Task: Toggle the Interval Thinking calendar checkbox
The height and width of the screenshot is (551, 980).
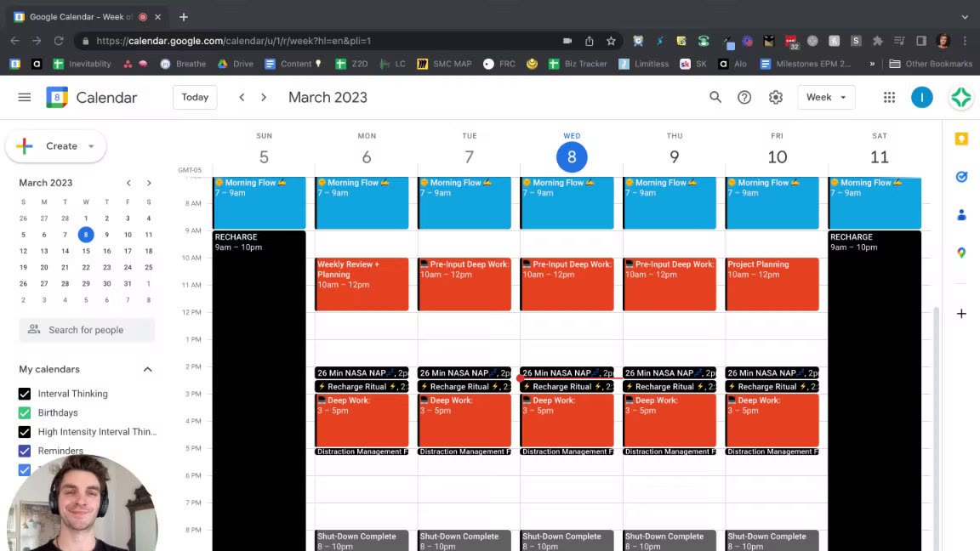Action: tap(25, 394)
